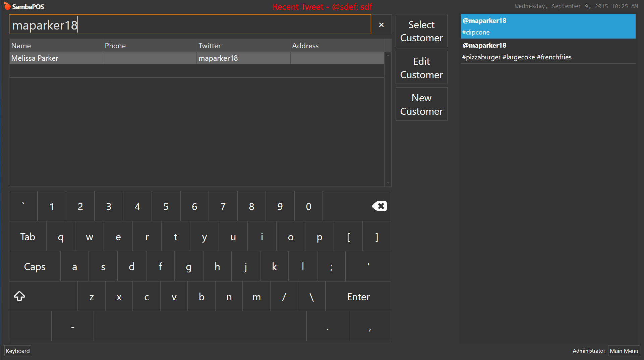
Task: Tap the period key
Action: pos(328,326)
